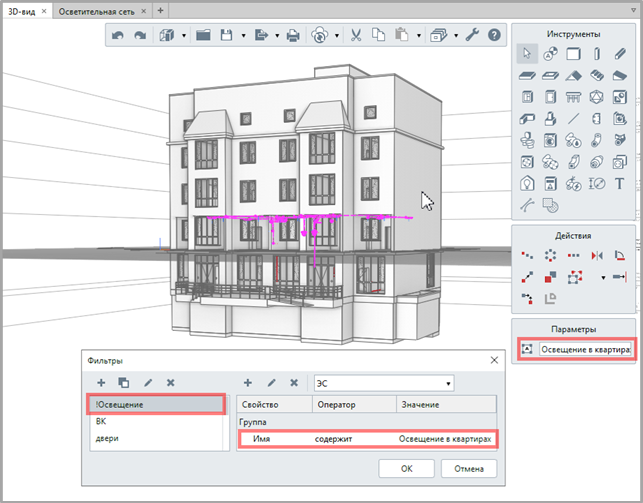Click the Print icon in the toolbar

(x=293, y=35)
